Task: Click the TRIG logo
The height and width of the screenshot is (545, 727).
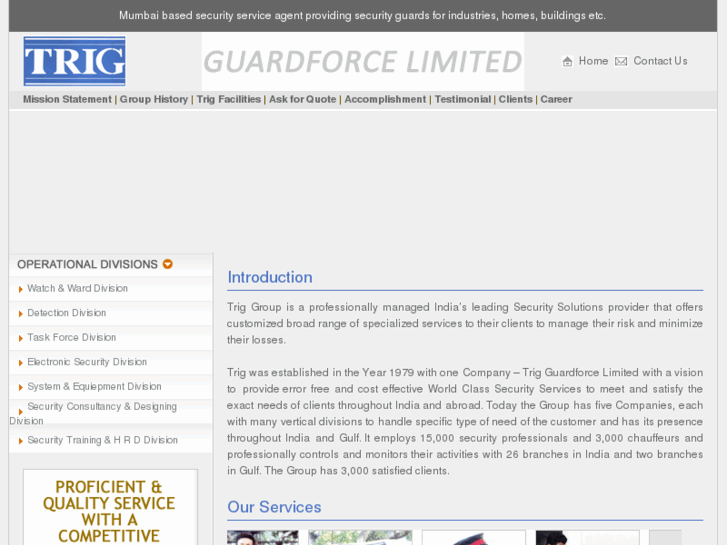Action: click(75, 61)
